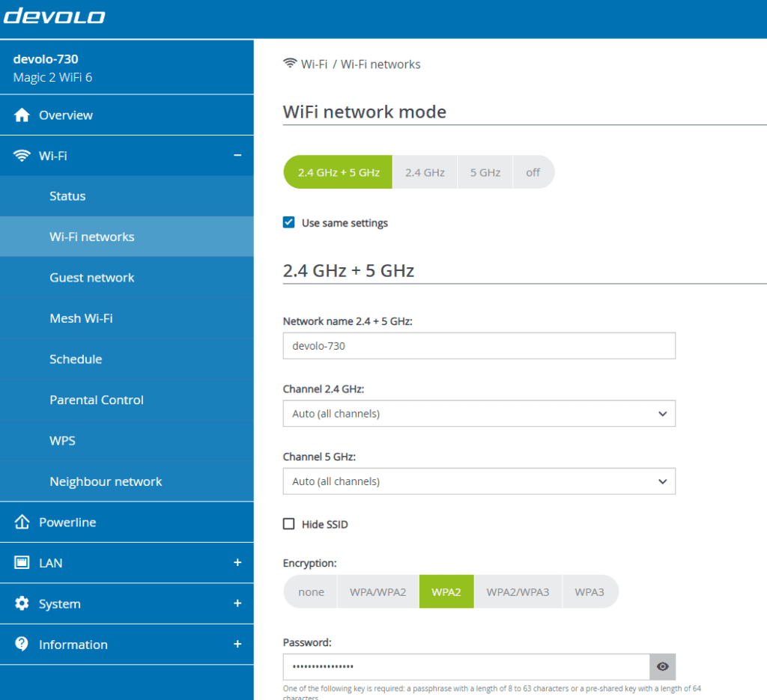Expand the LAN menu section

(x=237, y=563)
